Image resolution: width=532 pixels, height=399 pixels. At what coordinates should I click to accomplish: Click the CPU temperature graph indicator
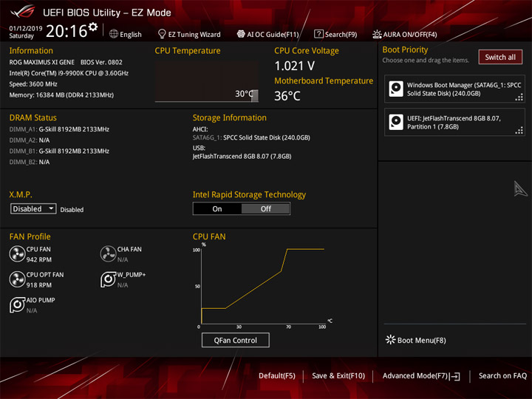[x=254, y=95]
